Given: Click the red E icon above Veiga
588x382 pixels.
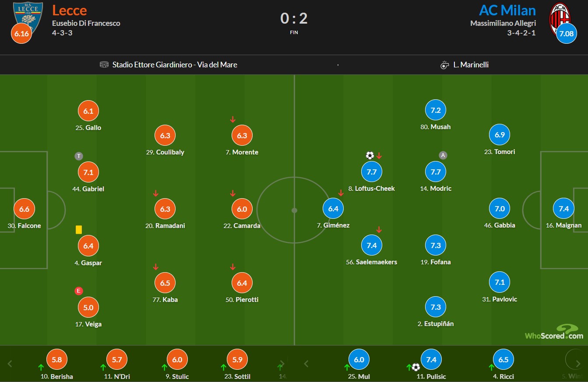Looking at the screenshot, I should coord(79,291).
